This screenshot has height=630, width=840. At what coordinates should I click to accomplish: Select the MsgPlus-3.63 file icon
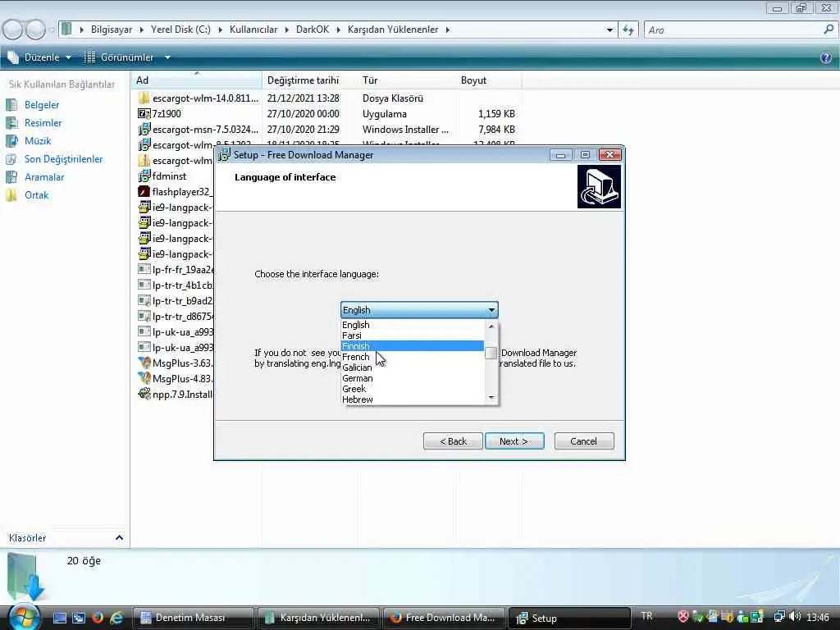[x=144, y=363]
